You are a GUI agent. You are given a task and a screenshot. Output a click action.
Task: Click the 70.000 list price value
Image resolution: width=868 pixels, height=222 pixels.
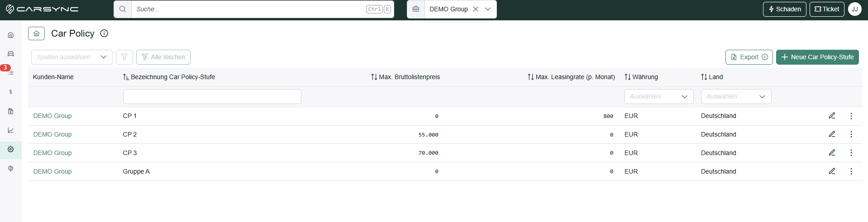coord(428,153)
